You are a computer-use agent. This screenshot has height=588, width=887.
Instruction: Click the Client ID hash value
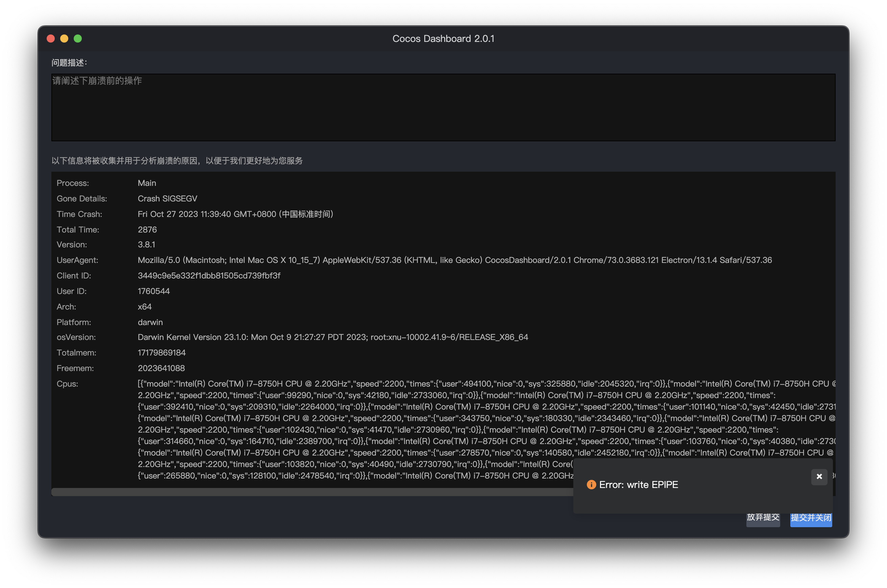click(209, 276)
